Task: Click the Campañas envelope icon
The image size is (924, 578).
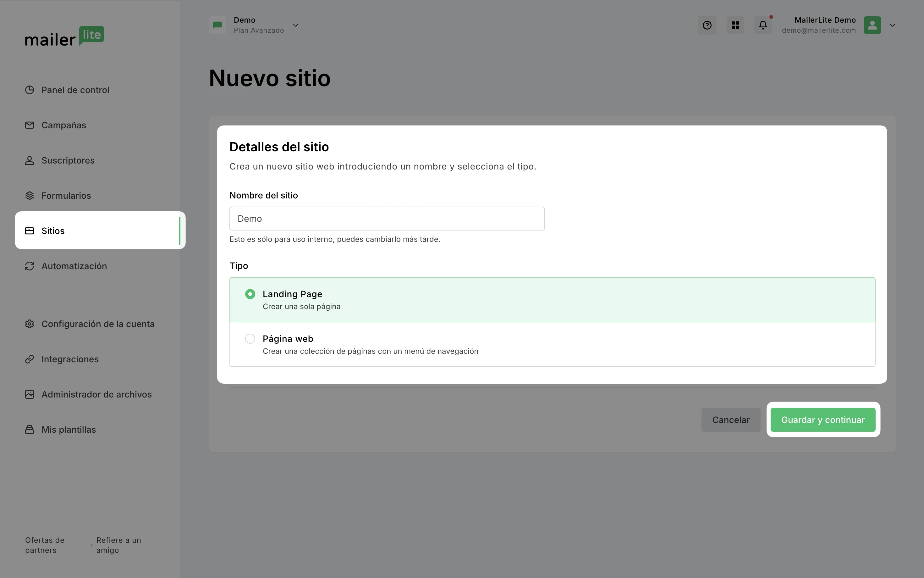Action: (30, 125)
